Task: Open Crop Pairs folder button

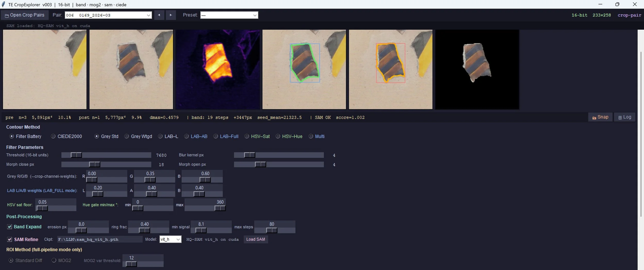Action: (x=24, y=15)
